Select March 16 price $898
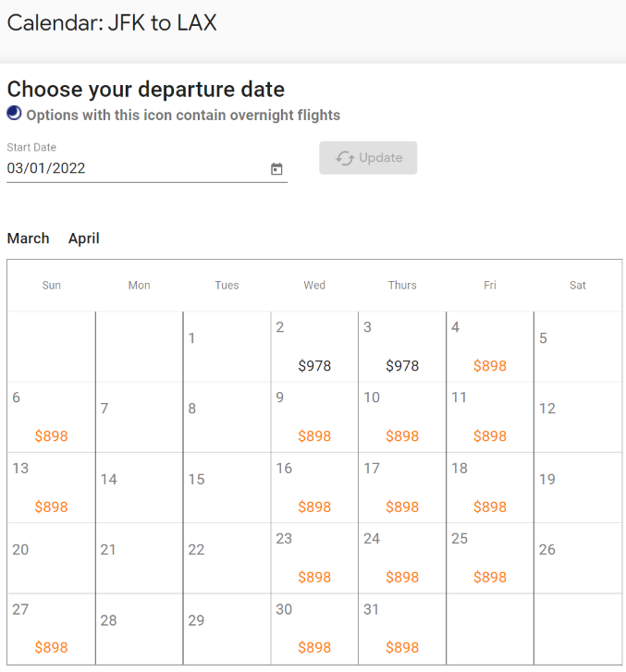This screenshot has height=672, width=626. coord(314,507)
